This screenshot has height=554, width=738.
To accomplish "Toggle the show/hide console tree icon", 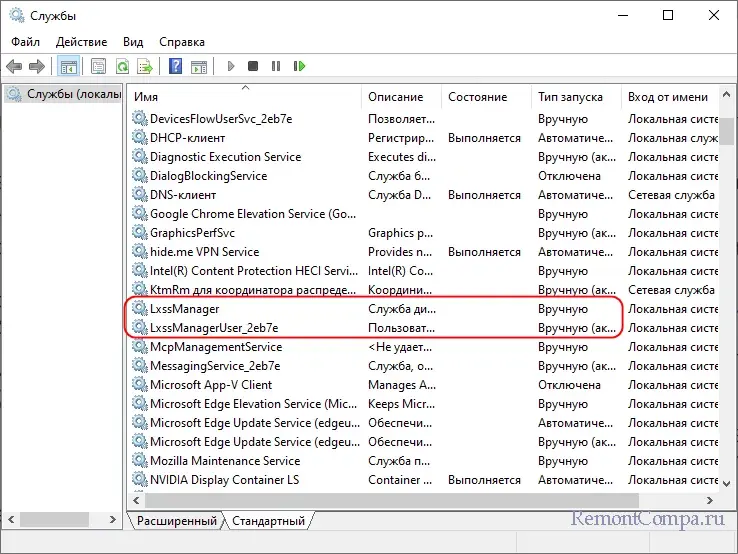I will (x=69, y=67).
